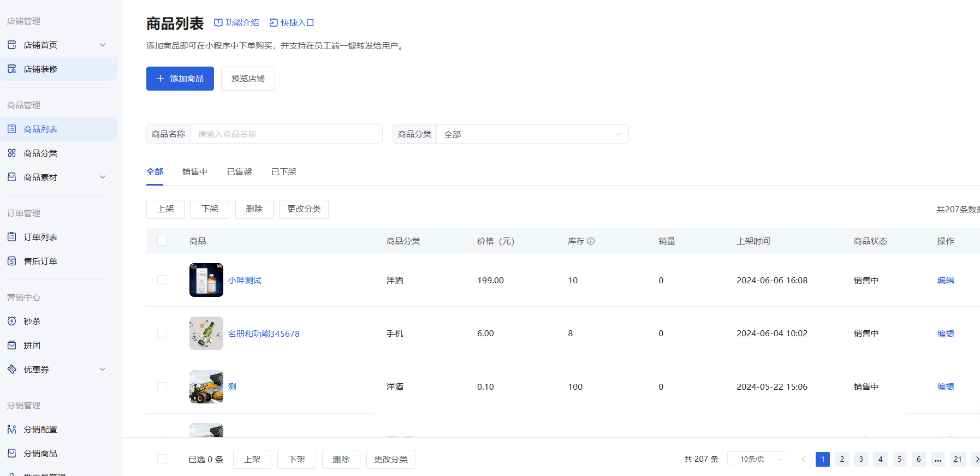The width and height of the screenshot is (980, 476).
Task: Click the 订单列表 sidebar icon
Action: (11, 237)
